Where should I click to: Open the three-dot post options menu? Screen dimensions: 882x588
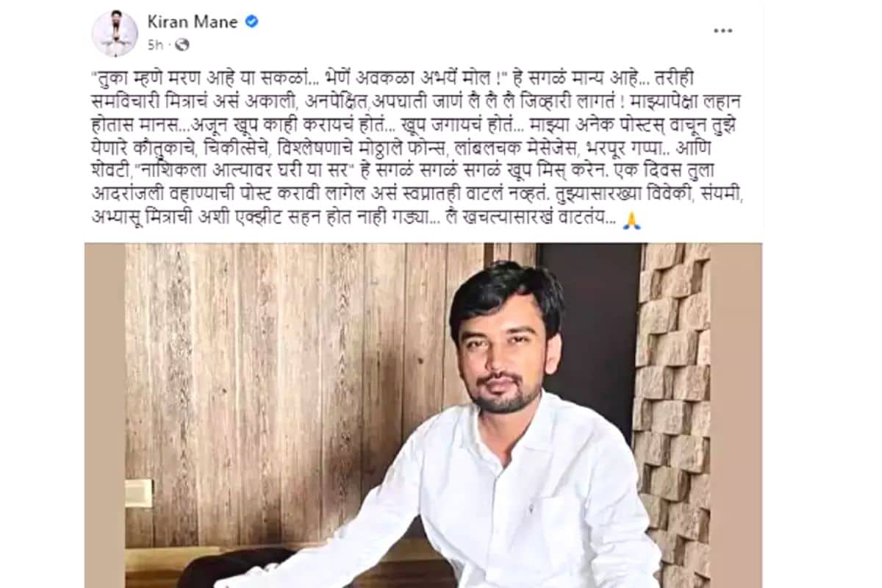pos(723,31)
